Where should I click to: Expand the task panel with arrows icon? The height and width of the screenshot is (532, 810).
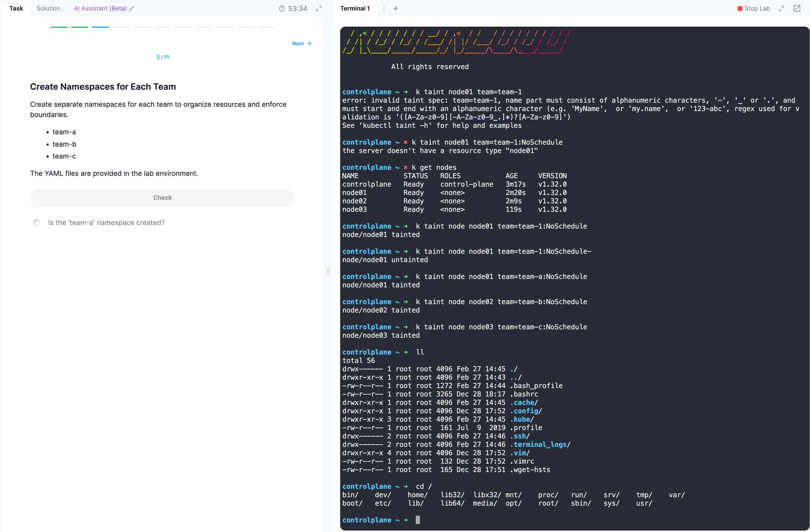click(319, 8)
